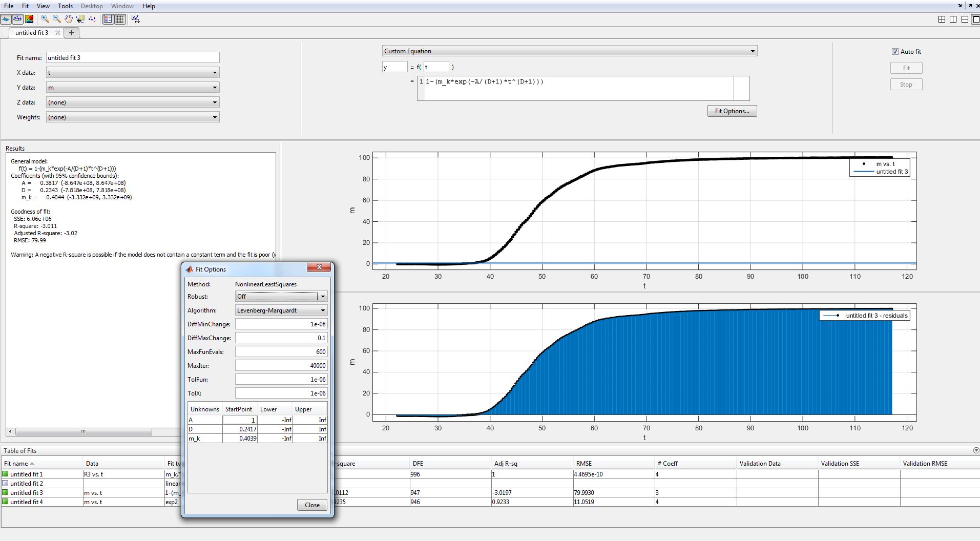Activate the Pan hand tool
This screenshot has height=541, width=980.
(69, 19)
